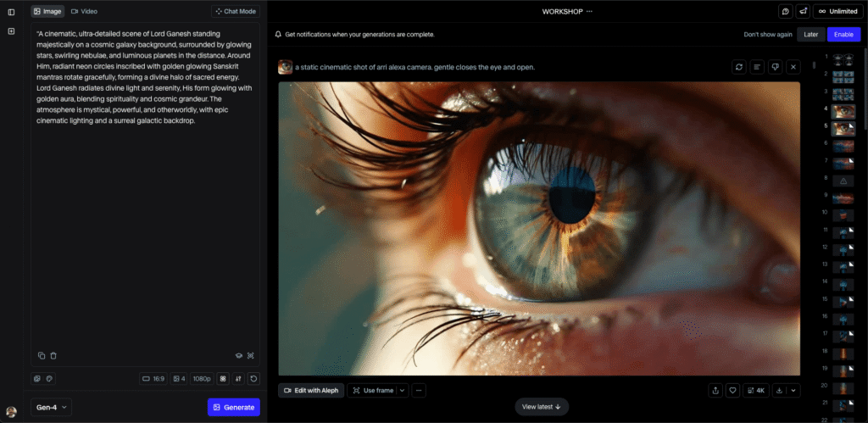The image size is (868, 423).
Task: Copy the prompt with the copy icon
Action: click(x=42, y=356)
